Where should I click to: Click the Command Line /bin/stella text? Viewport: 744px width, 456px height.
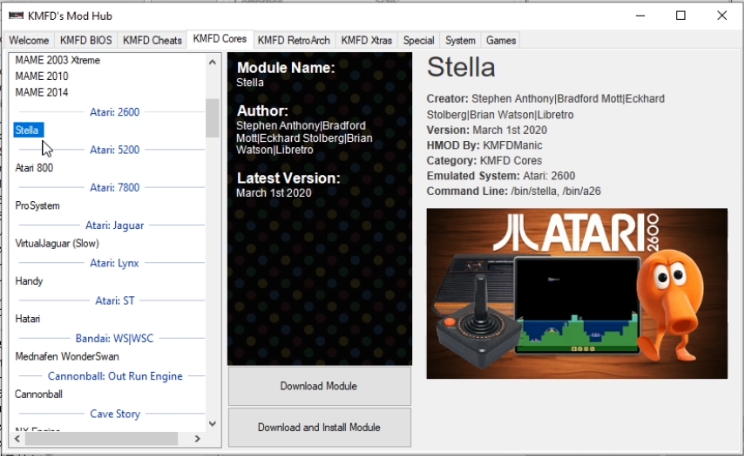(513, 191)
